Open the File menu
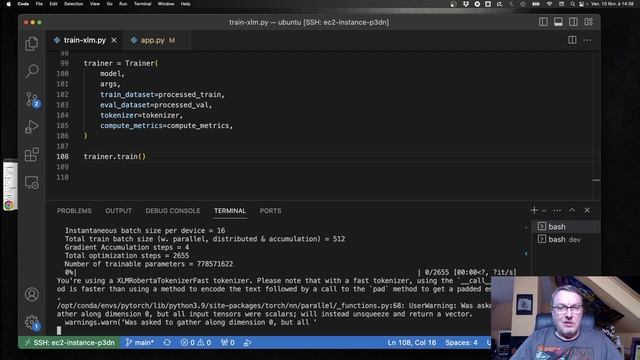 (39, 4)
